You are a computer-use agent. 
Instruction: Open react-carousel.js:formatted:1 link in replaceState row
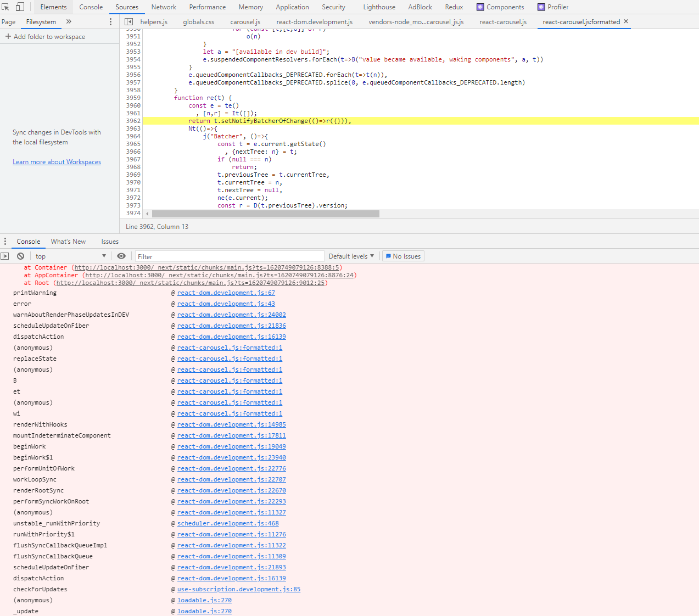tap(230, 359)
